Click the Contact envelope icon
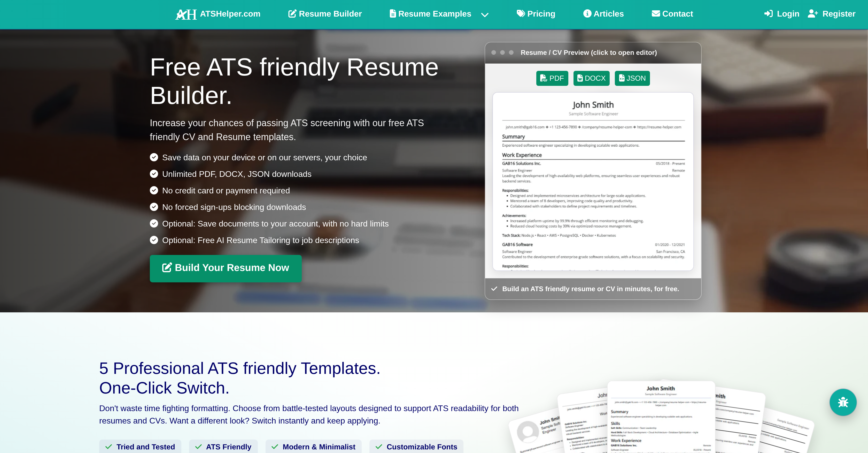Image resolution: width=868 pixels, height=453 pixels. click(656, 13)
